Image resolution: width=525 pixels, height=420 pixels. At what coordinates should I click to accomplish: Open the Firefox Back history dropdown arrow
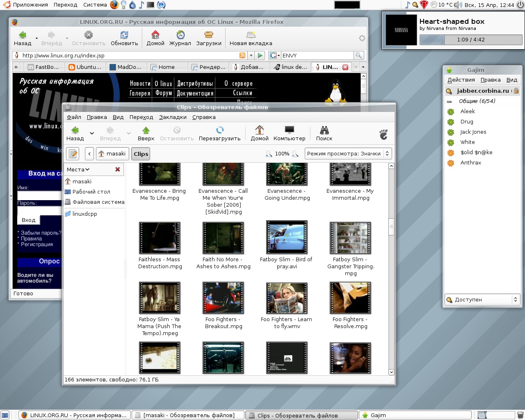click(37, 38)
